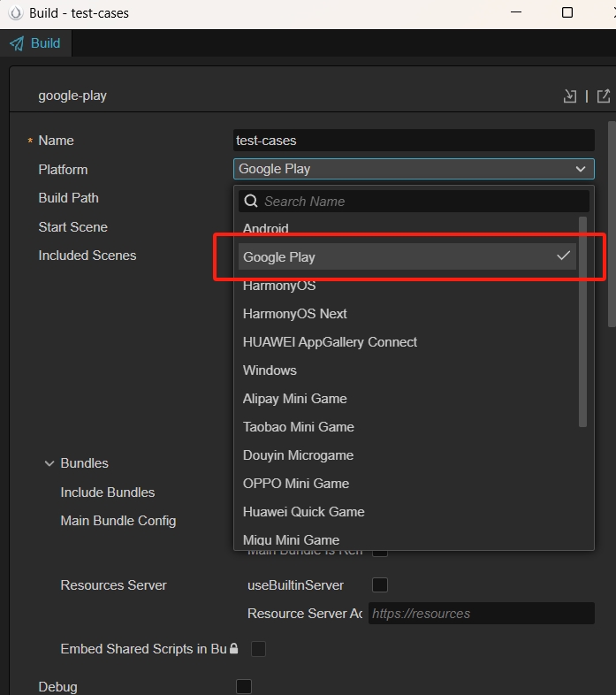Image resolution: width=616 pixels, height=695 pixels.
Task: Click the search magnifier icon in dropdown
Action: coord(251,202)
